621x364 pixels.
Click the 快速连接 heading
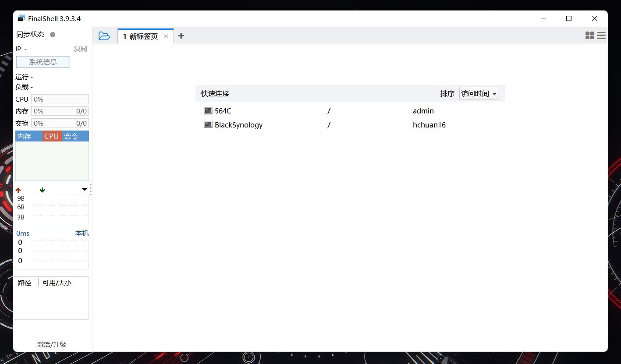215,93
